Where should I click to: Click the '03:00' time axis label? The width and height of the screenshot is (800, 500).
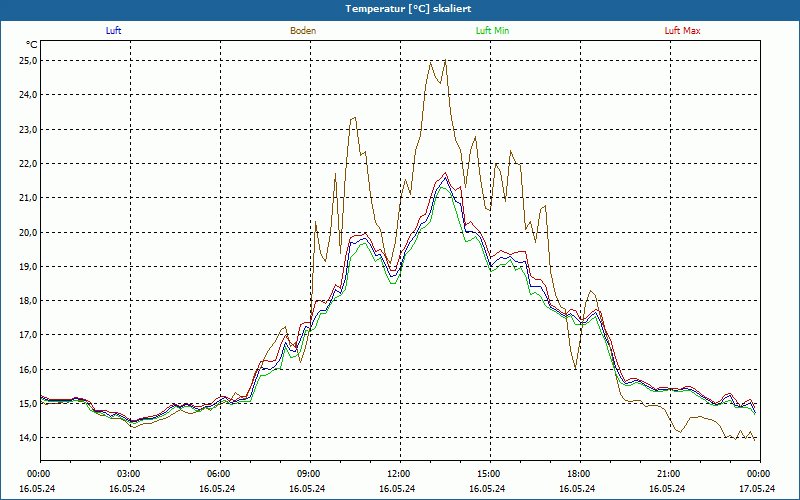click(130, 474)
